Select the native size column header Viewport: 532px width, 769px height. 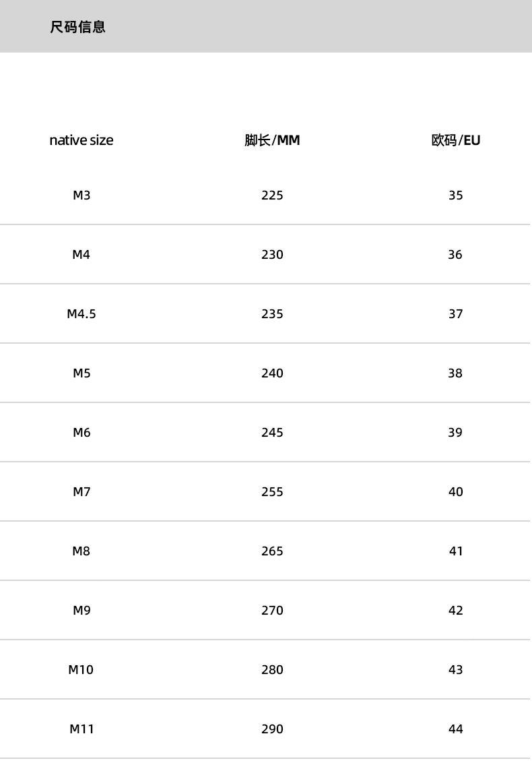click(x=81, y=140)
